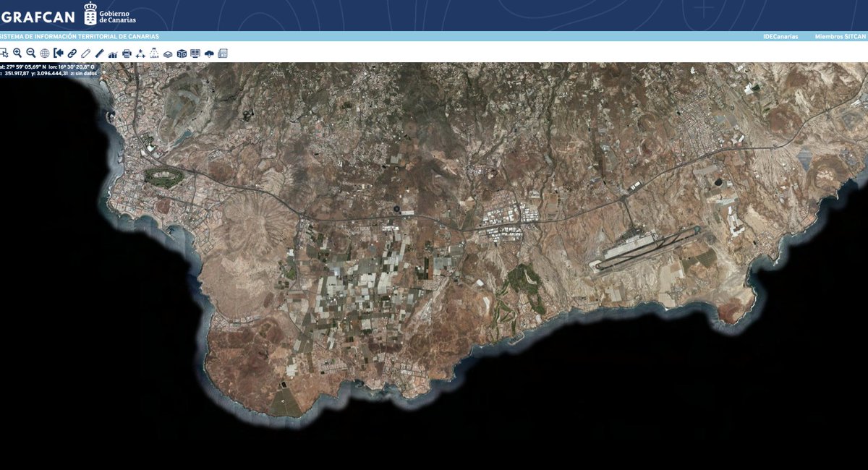
Task: Open the Miembros SITCAN link
Action: point(839,36)
